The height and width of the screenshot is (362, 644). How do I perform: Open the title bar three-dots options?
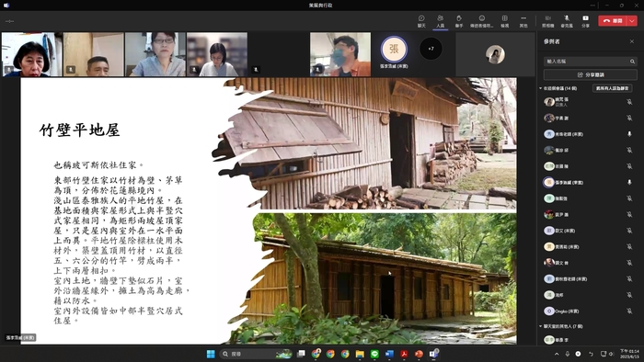592,6
